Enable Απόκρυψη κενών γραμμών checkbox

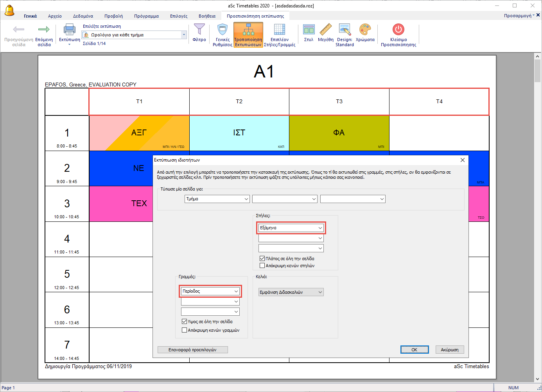pos(185,330)
